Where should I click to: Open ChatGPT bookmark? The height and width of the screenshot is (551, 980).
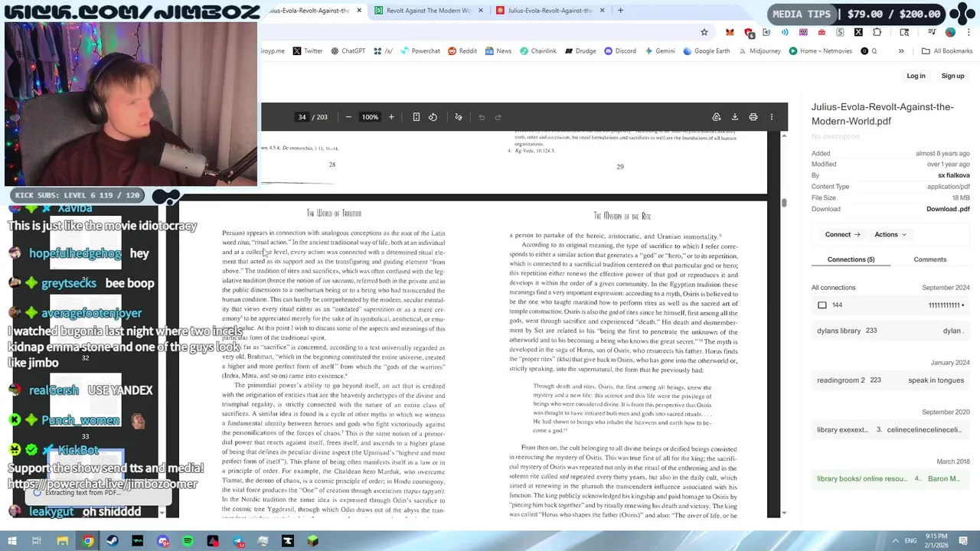tap(348, 51)
